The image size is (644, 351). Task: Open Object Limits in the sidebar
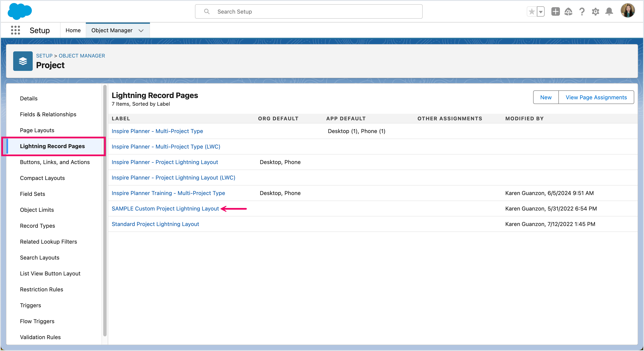37,210
